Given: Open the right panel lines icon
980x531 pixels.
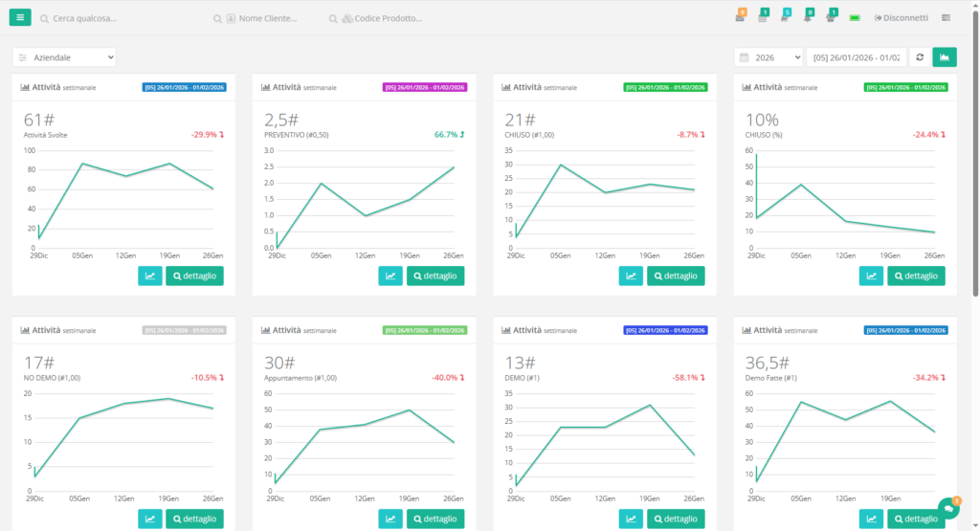Looking at the screenshot, I should click(x=946, y=17).
